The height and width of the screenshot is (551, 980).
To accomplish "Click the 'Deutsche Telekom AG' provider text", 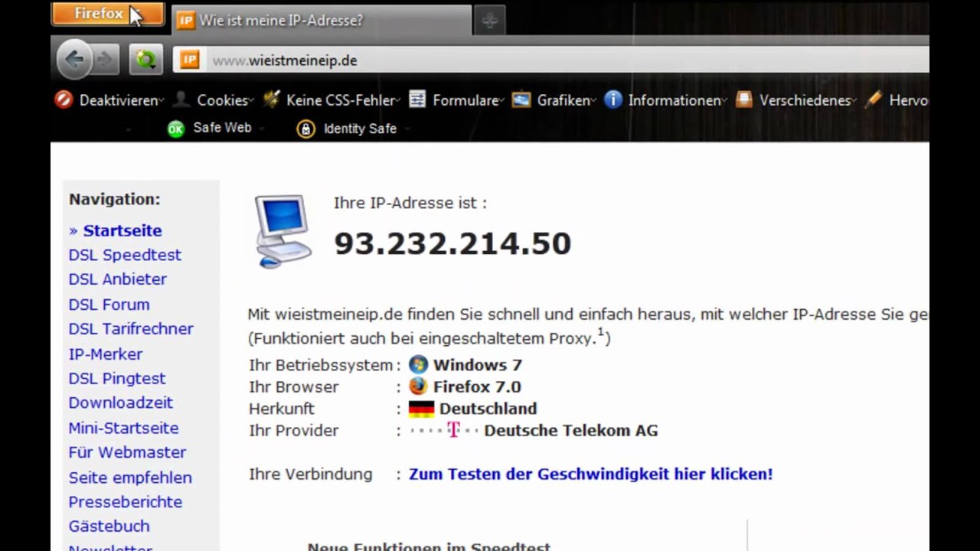I will point(570,430).
